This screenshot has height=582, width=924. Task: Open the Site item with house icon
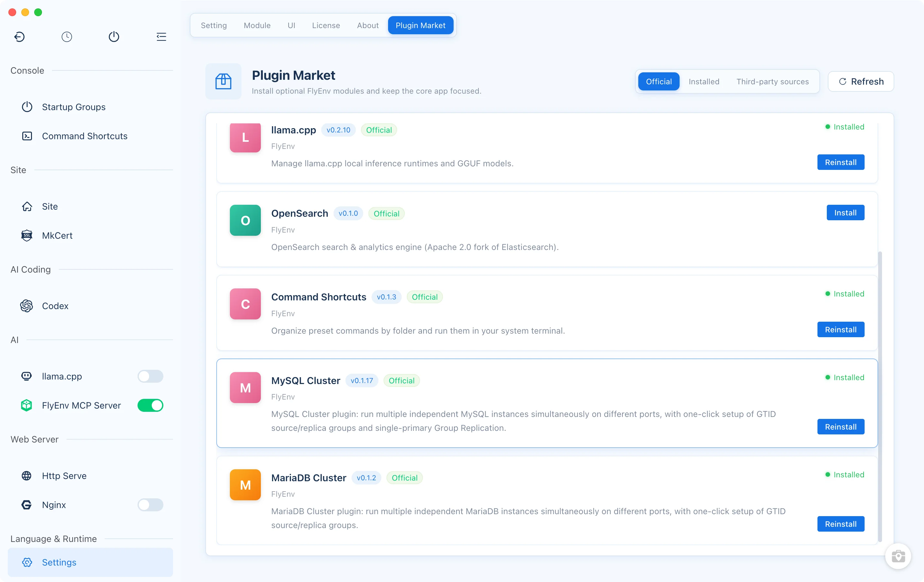(x=90, y=206)
